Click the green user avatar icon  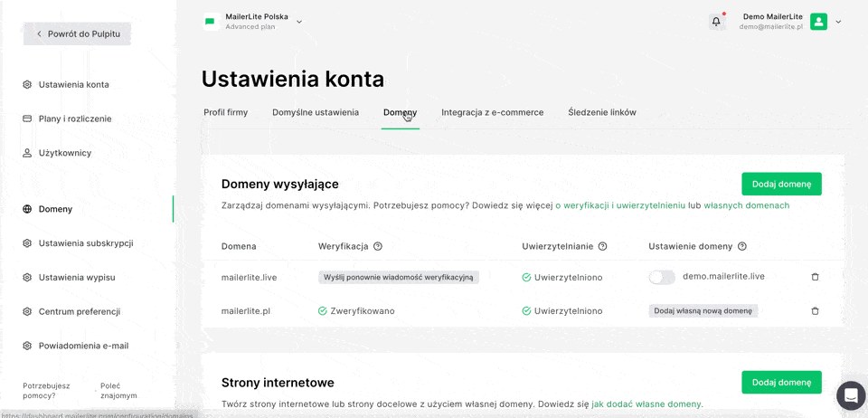[818, 22]
